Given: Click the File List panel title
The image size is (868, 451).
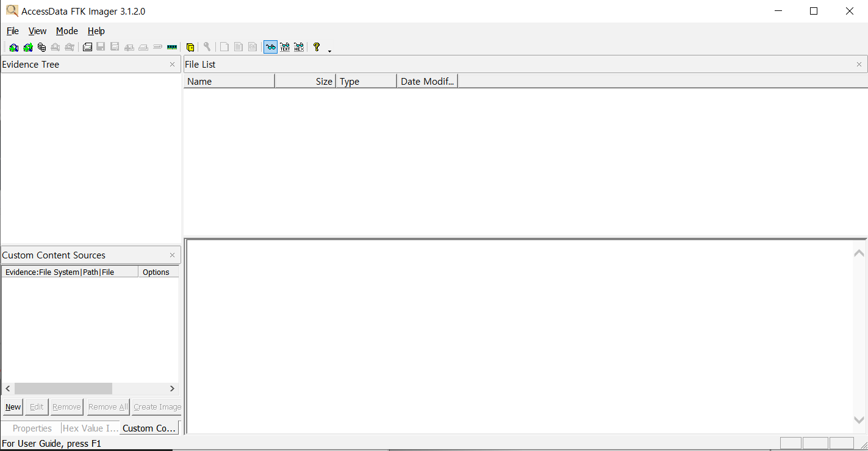Looking at the screenshot, I should pos(200,64).
